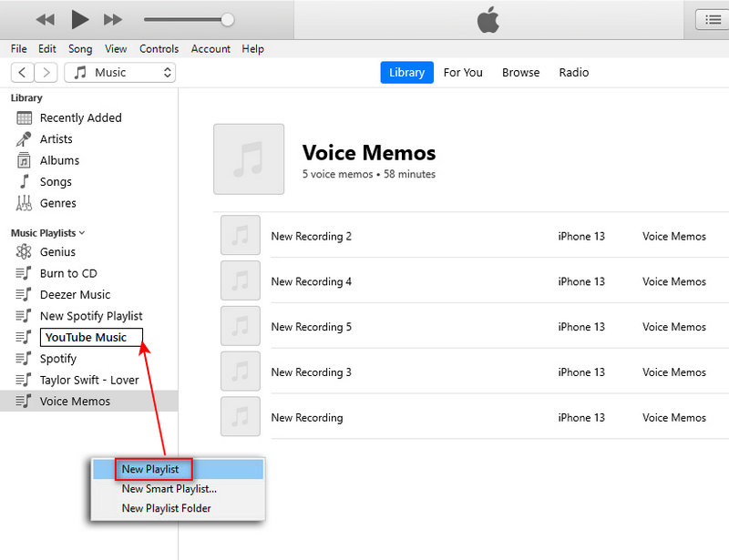Open the view options list icon
Viewport: 729px width, 560px height.
pyautogui.click(x=714, y=19)
